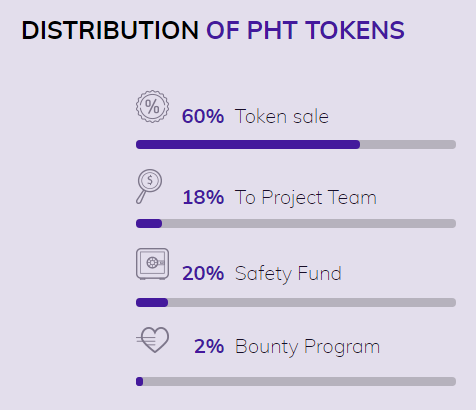Click the Token sale progress bar fill
This screenshot has width=476, height=410.
(x=248, y=144)
